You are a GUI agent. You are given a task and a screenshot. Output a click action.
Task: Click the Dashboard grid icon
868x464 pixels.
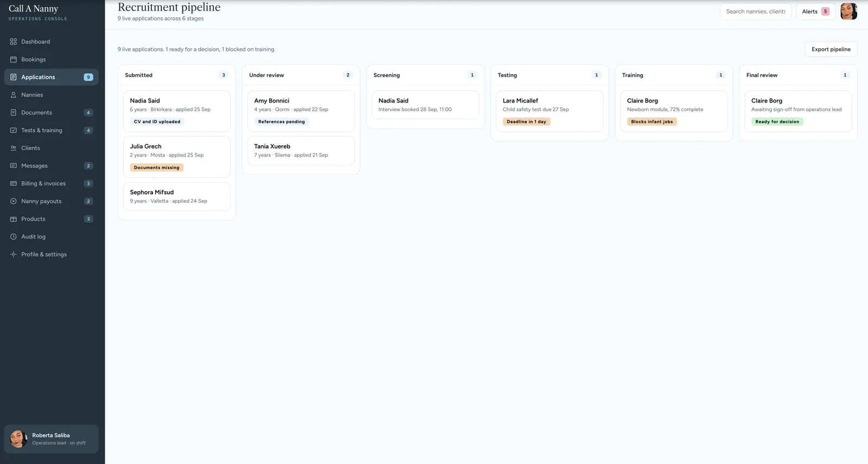click(x=14, y=42)
